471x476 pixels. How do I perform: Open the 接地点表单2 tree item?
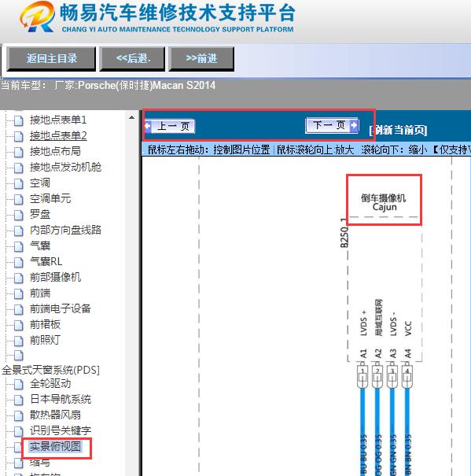[x=58, y=135]
